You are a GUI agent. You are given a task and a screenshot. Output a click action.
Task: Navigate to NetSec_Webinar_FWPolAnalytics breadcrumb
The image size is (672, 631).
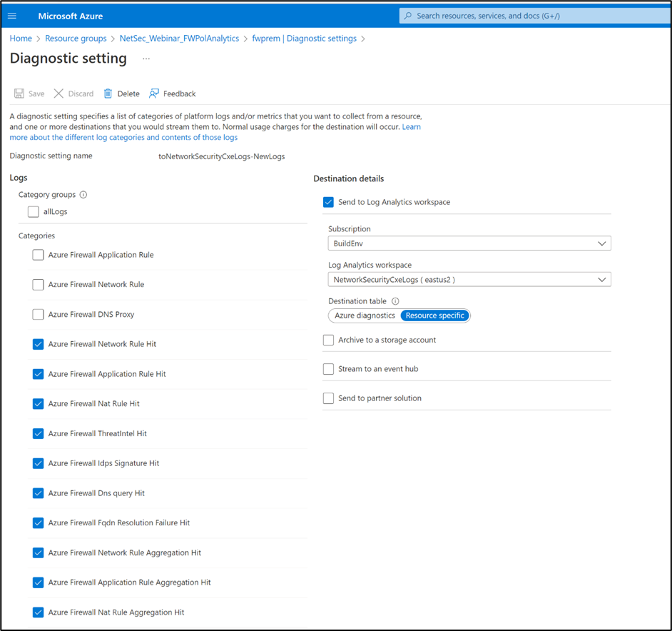tap(179, 39)
